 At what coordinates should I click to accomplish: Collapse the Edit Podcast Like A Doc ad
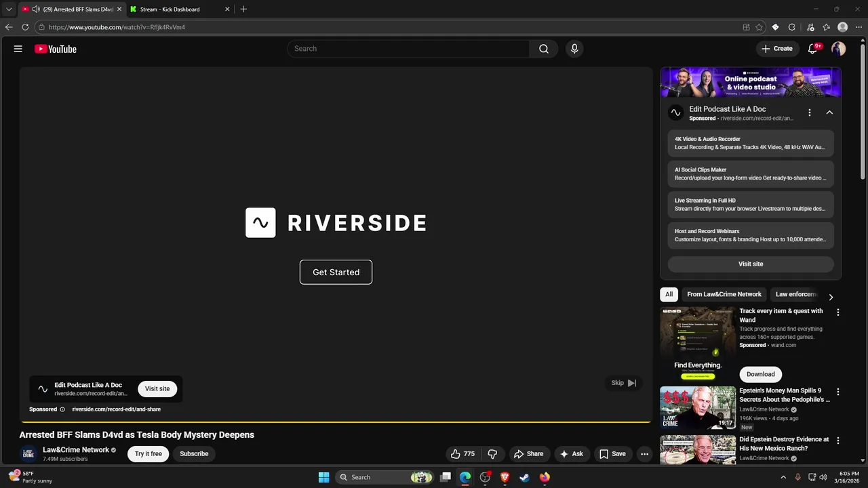click(829, 113)
